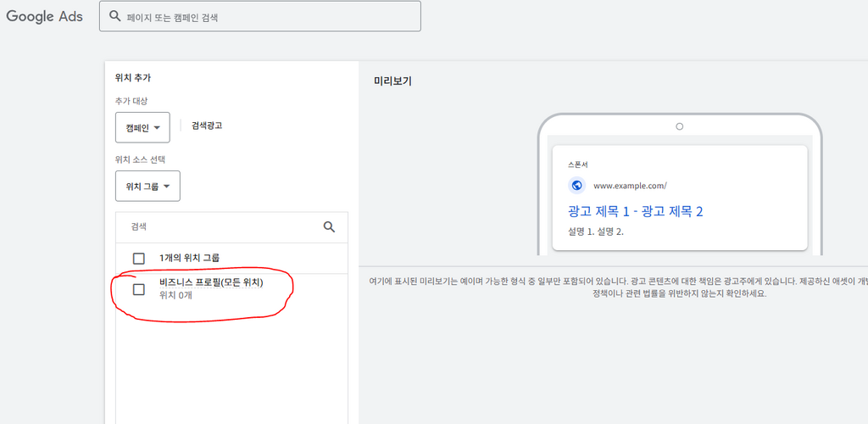Viewport: 868px width, 424px height.
Task: Click the 광고 제목 1 - 광고 제목 2 headline
Action: tap(636, 211)
